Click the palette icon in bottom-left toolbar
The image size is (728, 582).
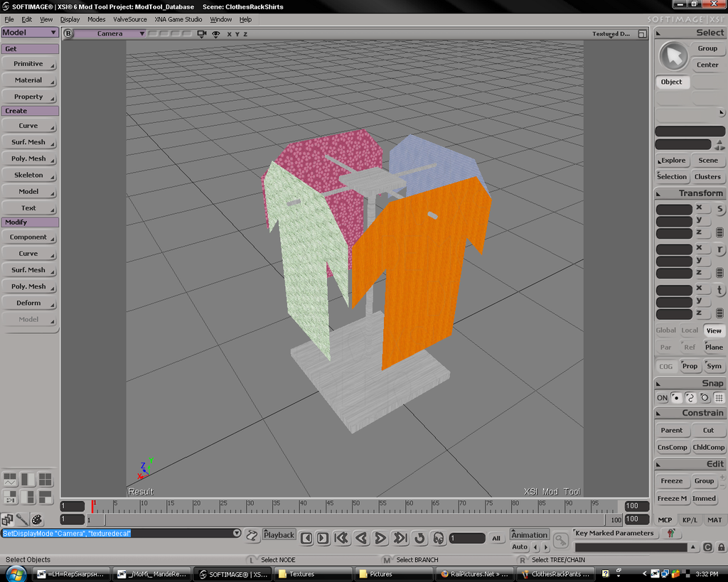37,519
